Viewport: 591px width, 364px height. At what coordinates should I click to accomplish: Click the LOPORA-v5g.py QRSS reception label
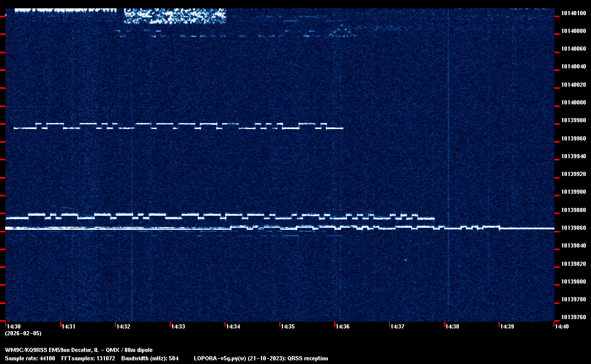click(x=261, y=358)
